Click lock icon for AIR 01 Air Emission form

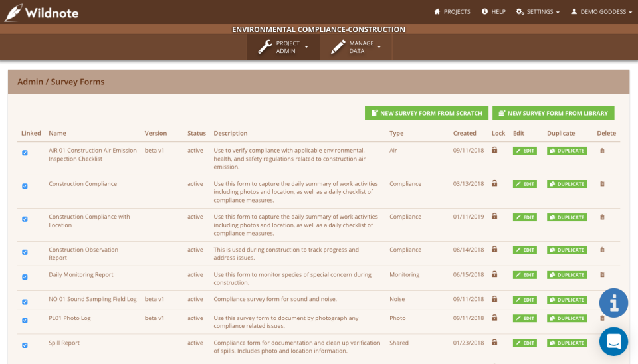(494, 150)
